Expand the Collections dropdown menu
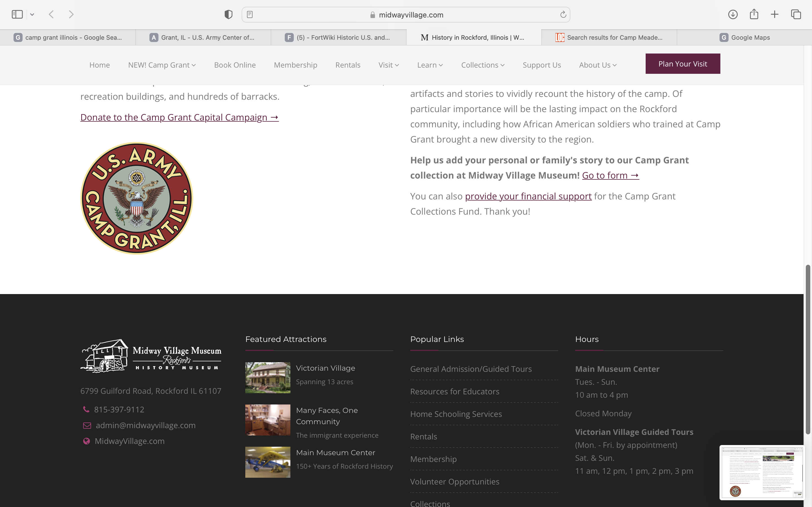812x507 pixels. [482, 65]
